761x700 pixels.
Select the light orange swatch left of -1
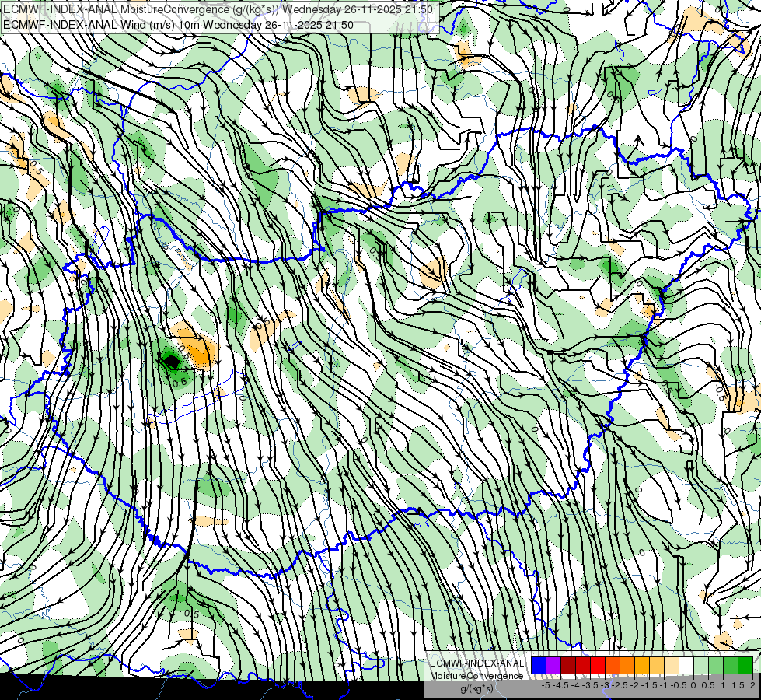(x=657, y=665)
